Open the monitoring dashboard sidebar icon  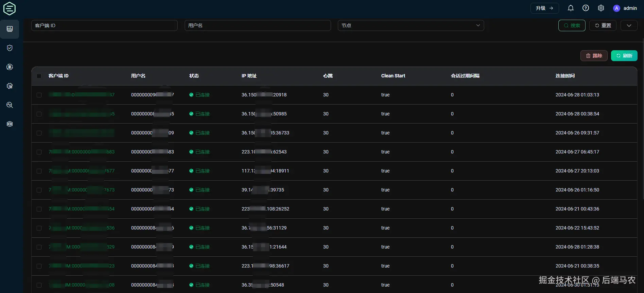(10, 29)
